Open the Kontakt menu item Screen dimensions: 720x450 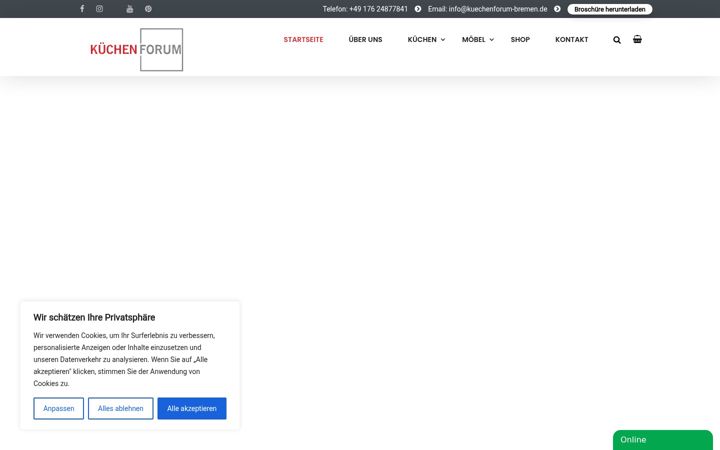[x=572, y=39]
